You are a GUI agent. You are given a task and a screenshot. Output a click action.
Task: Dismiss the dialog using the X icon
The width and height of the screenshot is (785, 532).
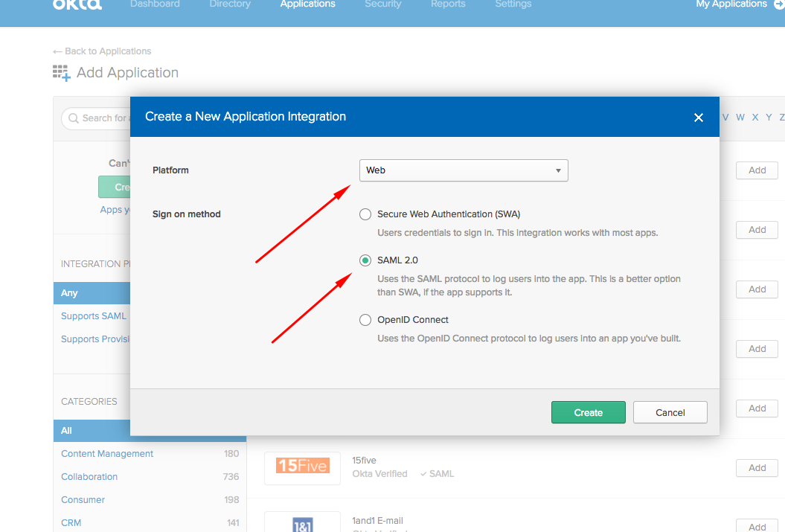(698, 117)
